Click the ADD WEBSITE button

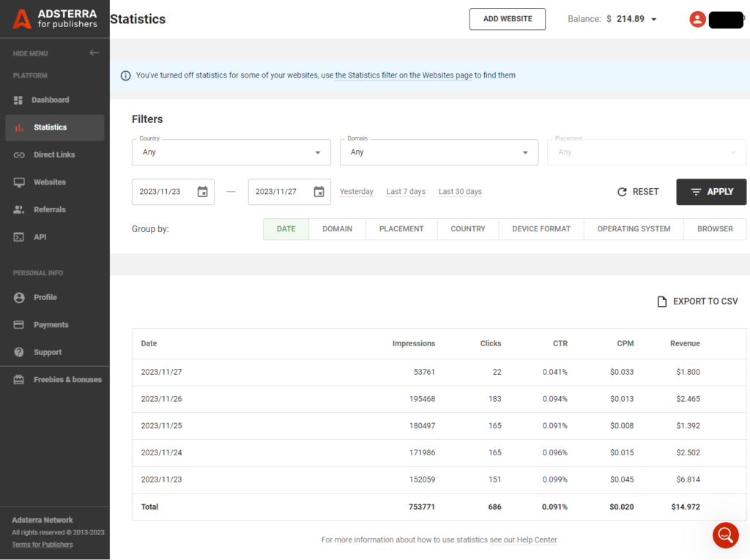pos(507,19)
